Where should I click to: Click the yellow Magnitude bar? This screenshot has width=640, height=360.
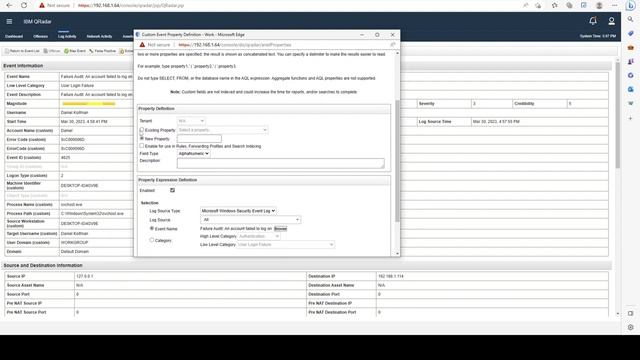pos(89,104)
